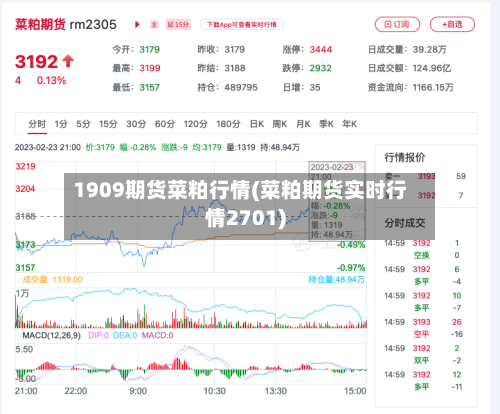Click the -0.97% axis label

tap(351, 267)
